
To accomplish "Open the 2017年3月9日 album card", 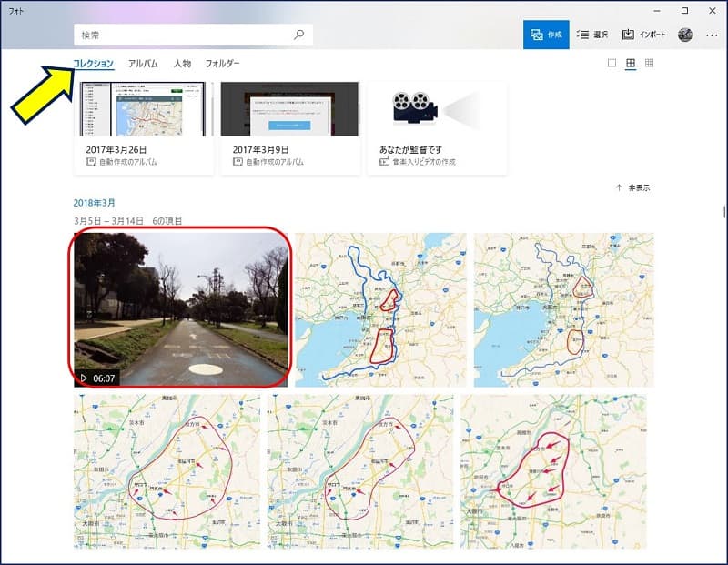I will pos(289,127).
